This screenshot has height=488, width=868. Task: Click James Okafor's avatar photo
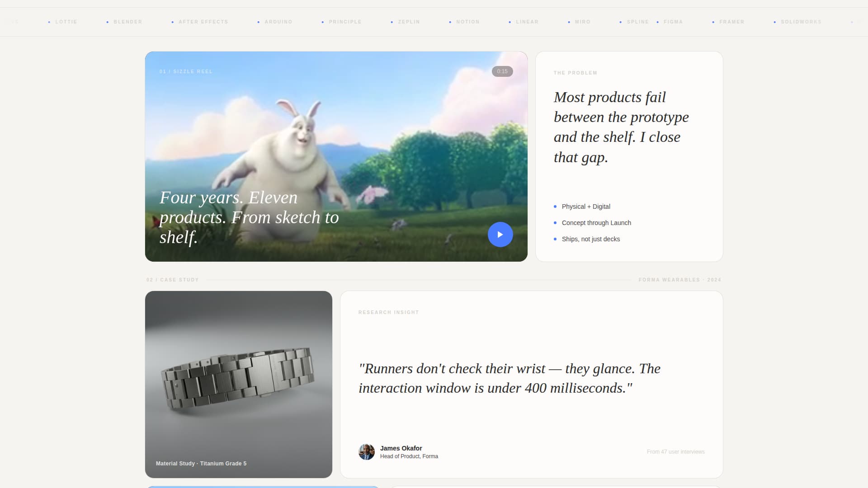pos(367,452)
